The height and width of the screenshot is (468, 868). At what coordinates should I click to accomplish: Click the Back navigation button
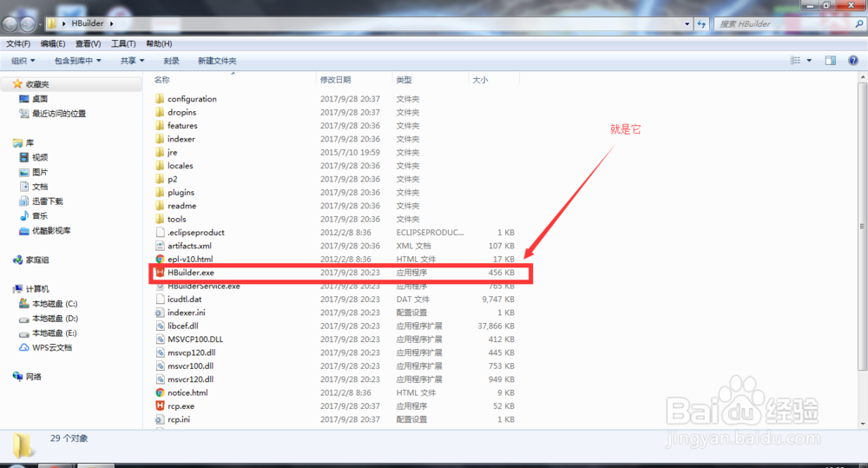(10, 23)
